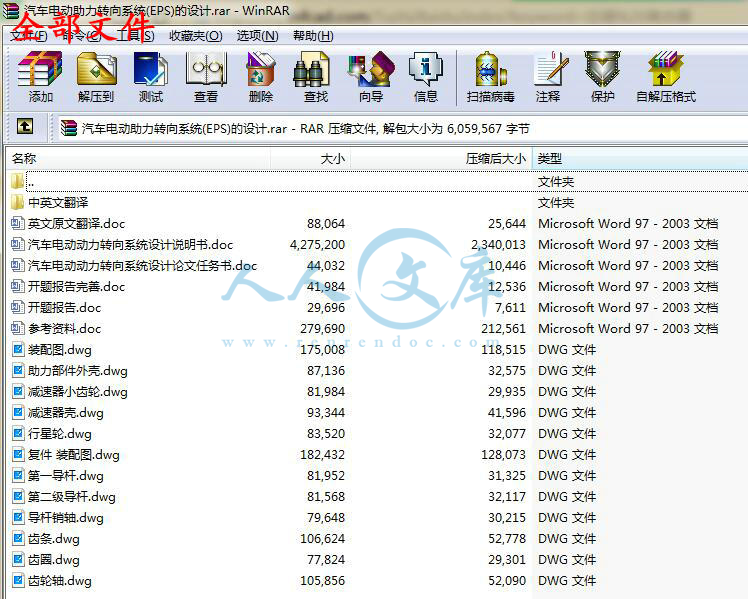This screenshot has width=748, height=599.
Task: Select file 减速器小齿轮.dwg
Action: [x=78, y=392]
